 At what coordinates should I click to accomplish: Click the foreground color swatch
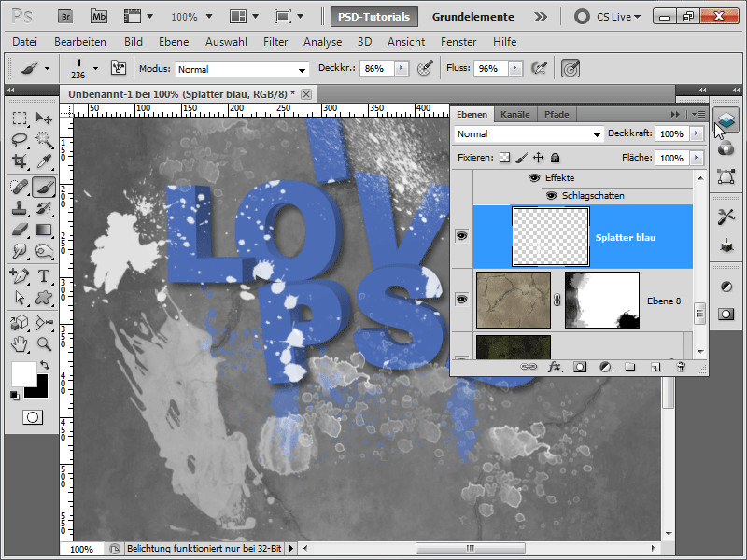22,372
